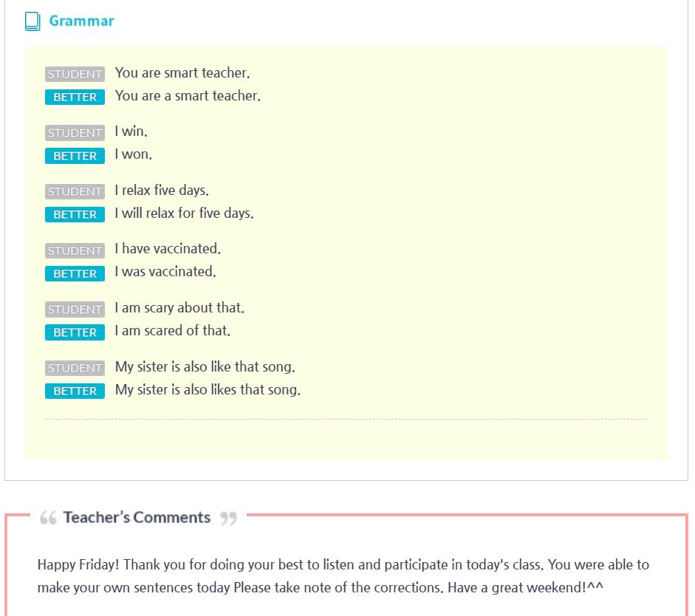Click the Teacher's Comments heading

pyautogui.click(x=137, y=517)
